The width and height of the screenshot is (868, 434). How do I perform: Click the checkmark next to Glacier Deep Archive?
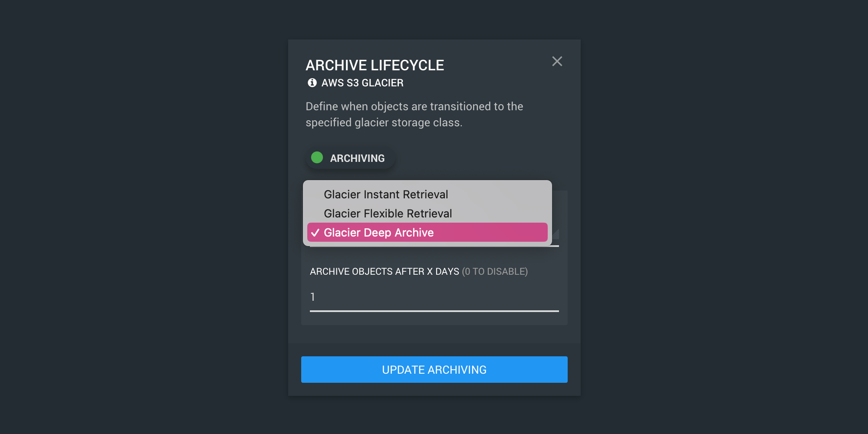coord(316,233)
